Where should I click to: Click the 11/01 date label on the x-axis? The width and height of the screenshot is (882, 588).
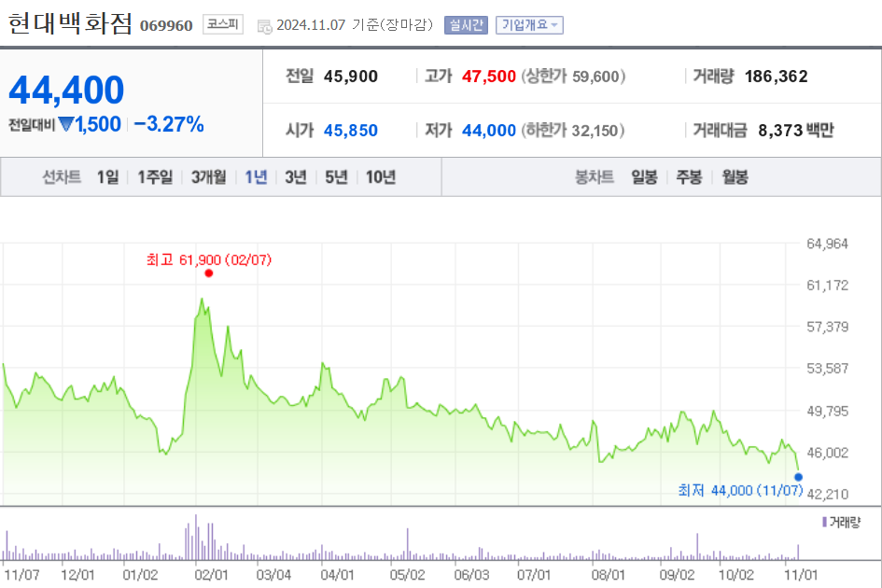click(x=801, y=575)
